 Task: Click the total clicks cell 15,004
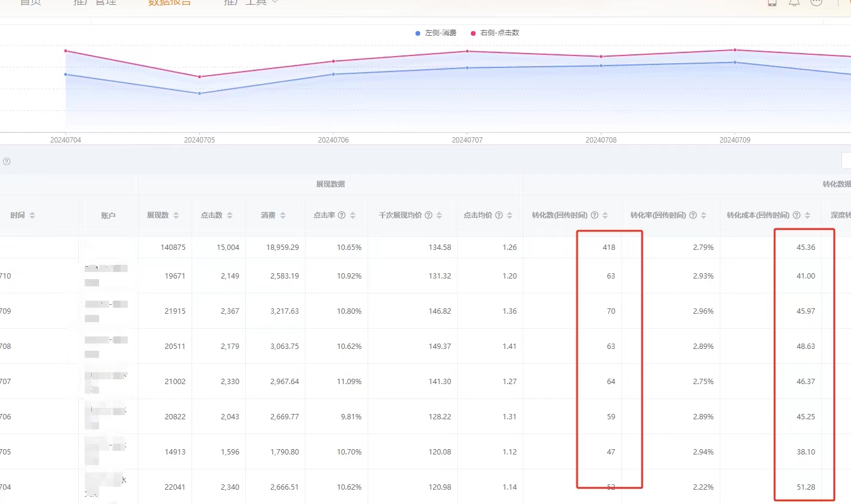pos(228,248)
